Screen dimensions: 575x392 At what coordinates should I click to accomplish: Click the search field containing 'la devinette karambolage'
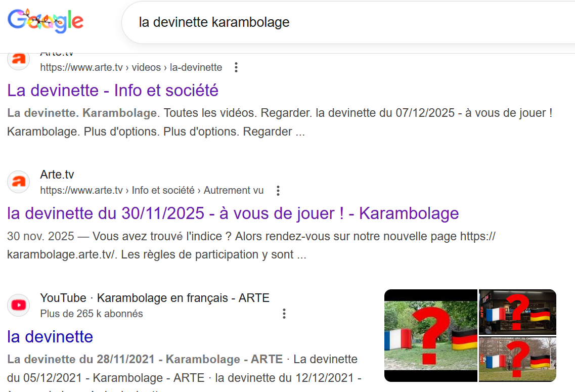[303, 23]
